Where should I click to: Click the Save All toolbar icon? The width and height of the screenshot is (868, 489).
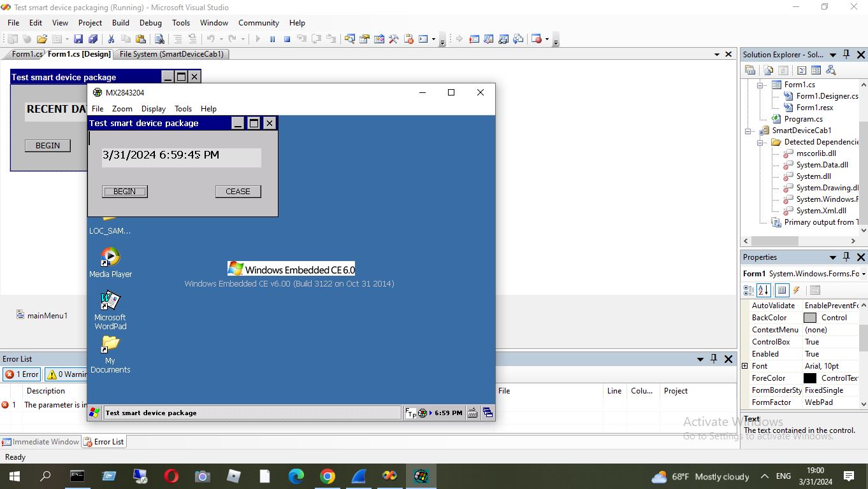93,39
